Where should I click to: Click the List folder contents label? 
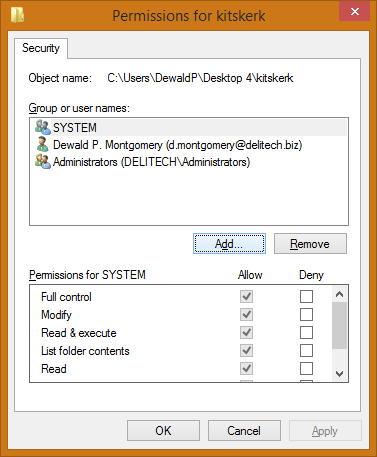tap(85, 351)
